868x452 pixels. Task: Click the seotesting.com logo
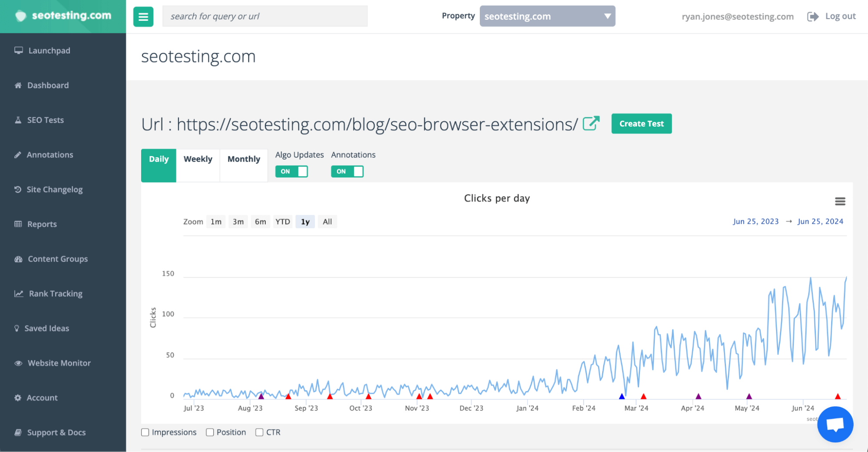[x=63, y=16]
